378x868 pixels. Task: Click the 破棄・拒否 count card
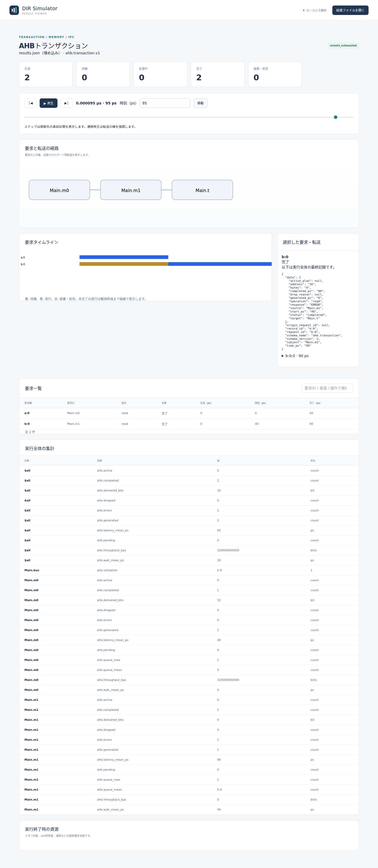click(x=275, y=75)
